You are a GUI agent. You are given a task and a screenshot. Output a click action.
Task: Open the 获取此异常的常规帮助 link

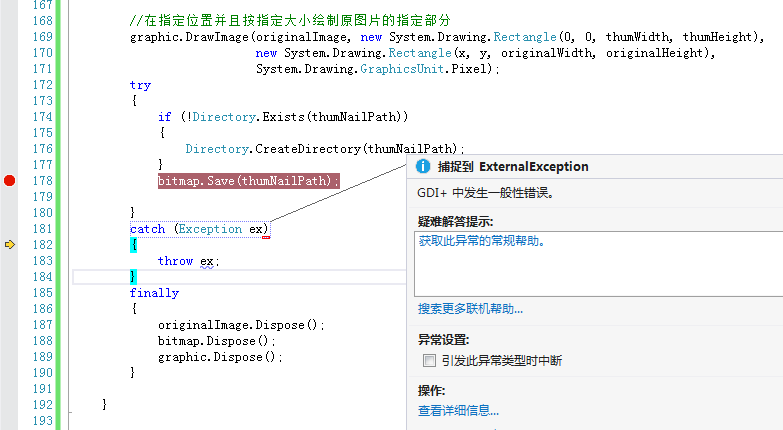[481, 241]
